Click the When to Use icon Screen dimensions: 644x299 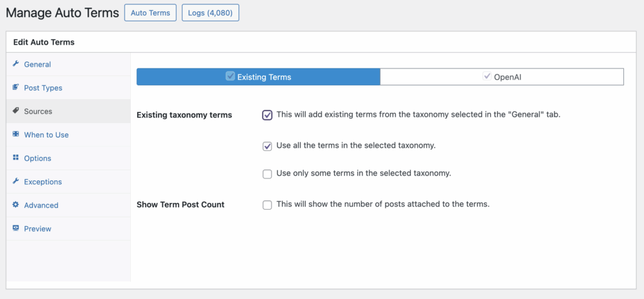[16, 134]
